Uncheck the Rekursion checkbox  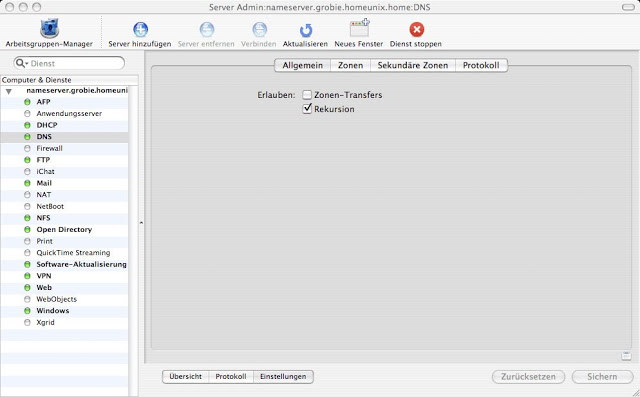(x=307, y=109)
